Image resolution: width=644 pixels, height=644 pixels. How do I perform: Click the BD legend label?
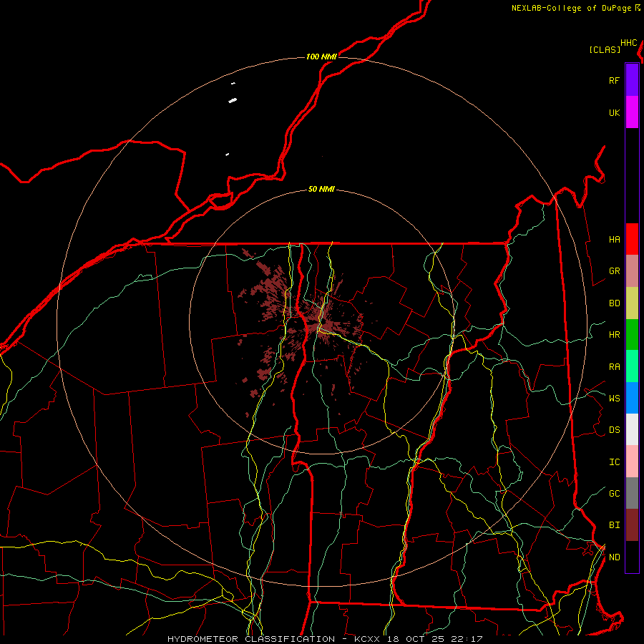click(614, 303)
